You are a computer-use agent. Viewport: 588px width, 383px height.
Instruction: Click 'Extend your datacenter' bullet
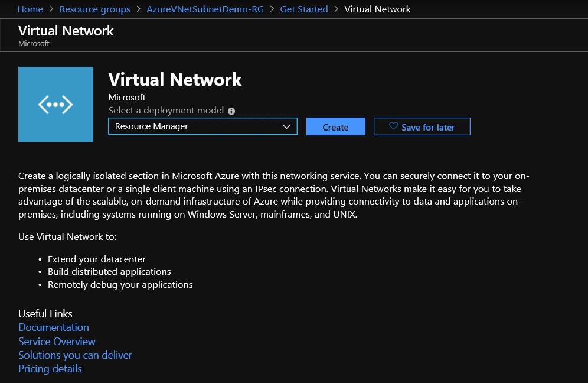coord(96,259)
